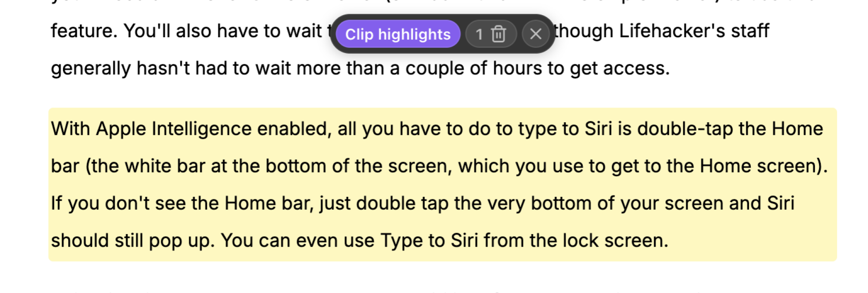Click the text "You'll also have to wait"

[x=223, y=31]
